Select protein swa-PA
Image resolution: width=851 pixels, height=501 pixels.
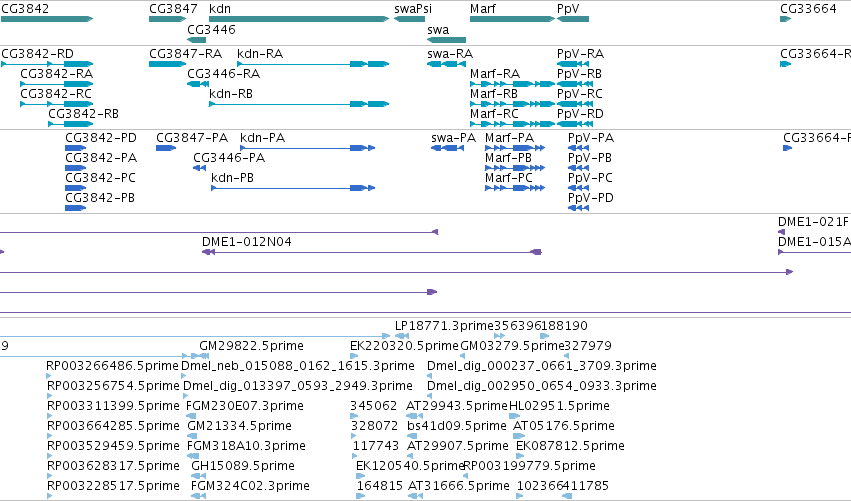click(453, 138)
